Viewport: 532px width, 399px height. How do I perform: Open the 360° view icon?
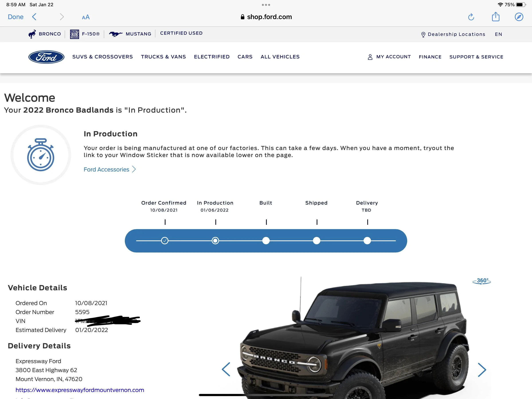[x=482, y=281]
